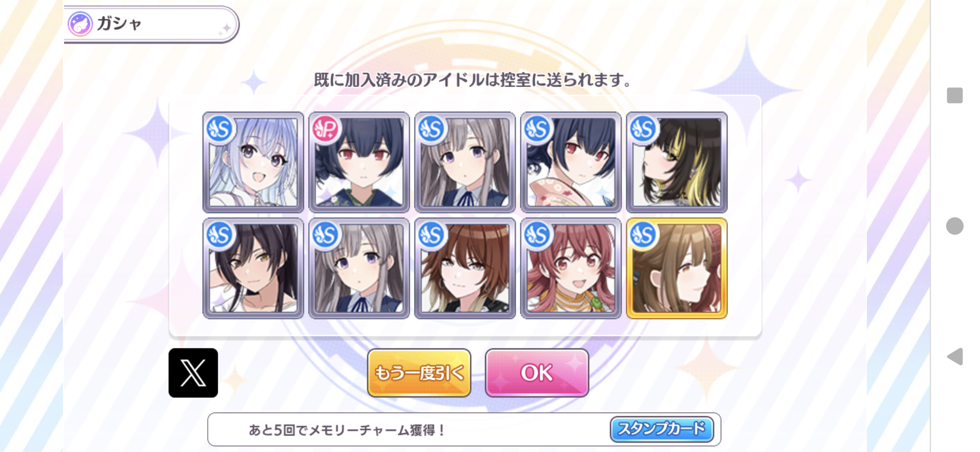Tap the X share icon

[x=193, y=373]
